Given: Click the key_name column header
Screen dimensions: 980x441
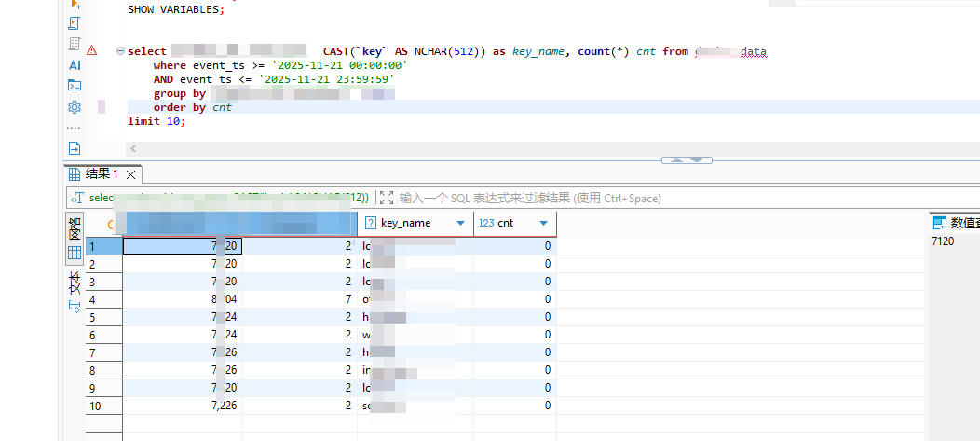Looking at the screenshot, I should pos(406,224).
